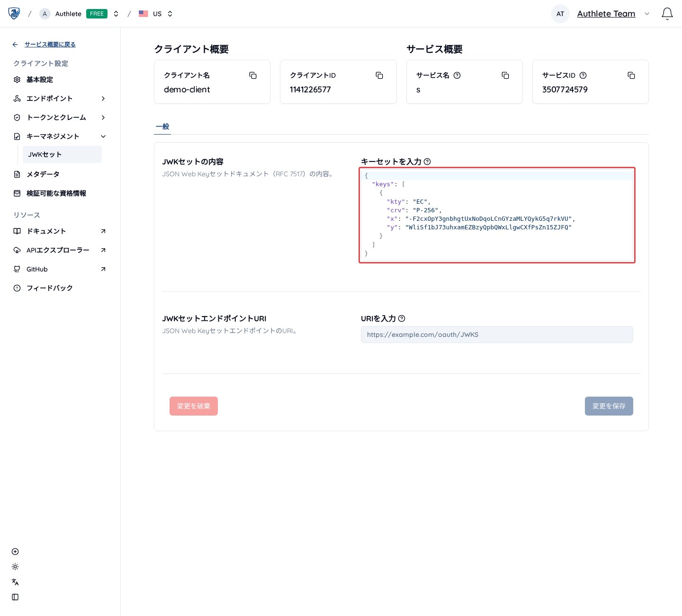Viewport: 682px width, 616px height.
Task: Toggle the light/dark theme sun icon
Action: coord(15,567)
